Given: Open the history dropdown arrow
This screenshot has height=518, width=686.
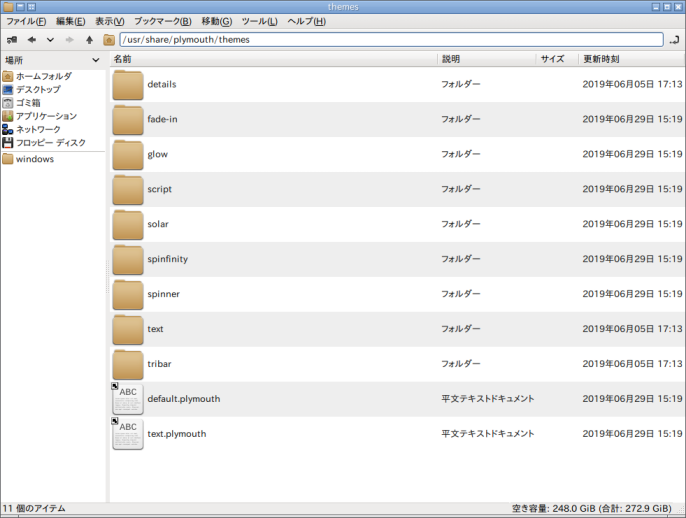Looking at the screenshot, I should coord(50,40).
